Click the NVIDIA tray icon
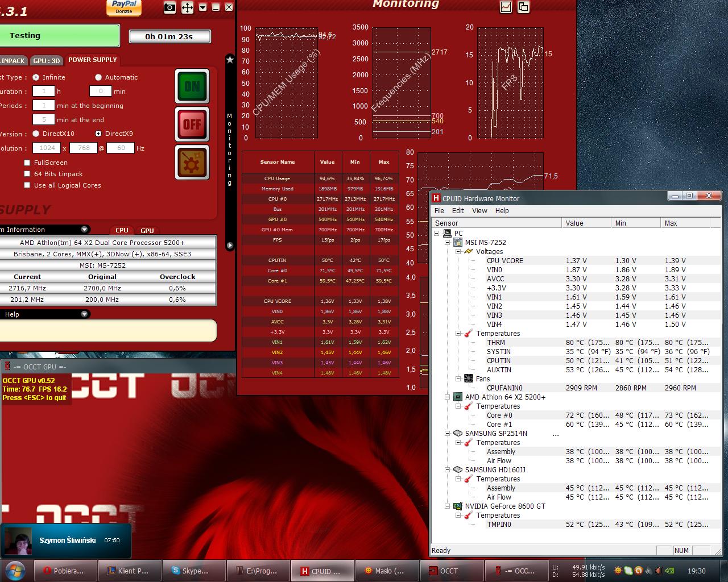728x582 pixels. coord(671,571)
